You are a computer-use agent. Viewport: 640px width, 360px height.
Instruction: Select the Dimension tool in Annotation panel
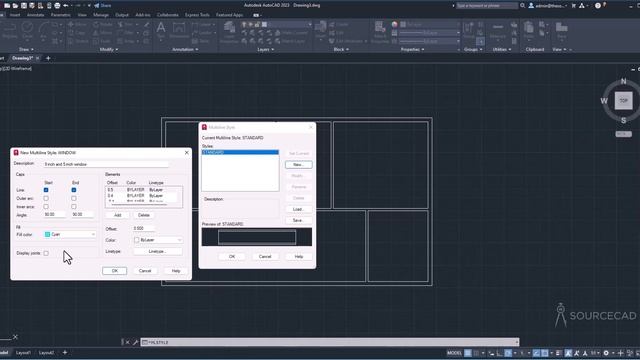click(x=179, y=30)
